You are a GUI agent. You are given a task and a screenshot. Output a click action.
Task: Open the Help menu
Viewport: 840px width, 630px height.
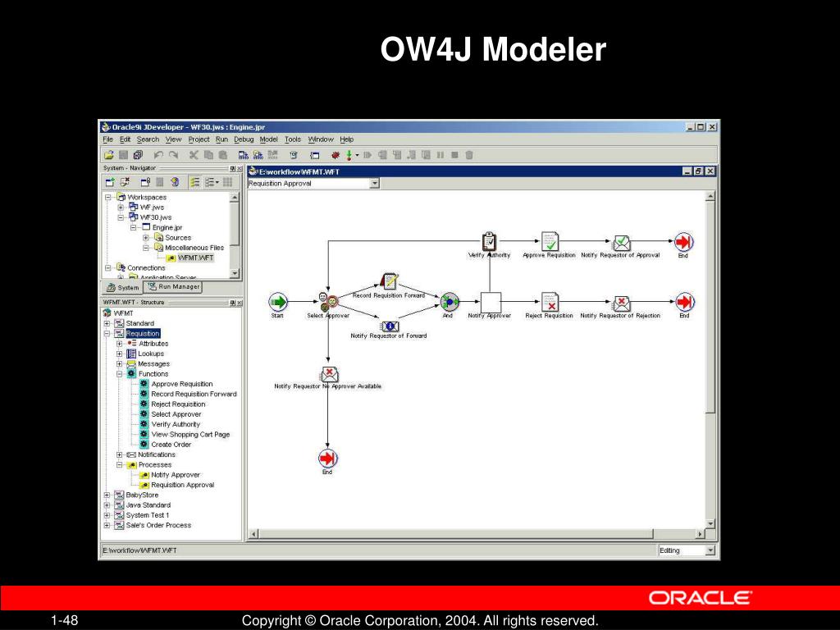(x=347, y=139)
